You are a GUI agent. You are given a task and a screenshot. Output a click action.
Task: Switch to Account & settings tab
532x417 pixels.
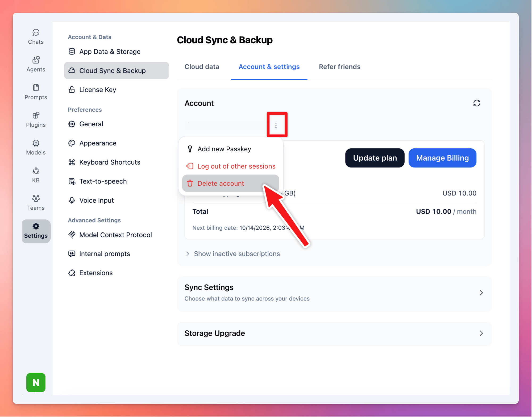click(269, 67)
